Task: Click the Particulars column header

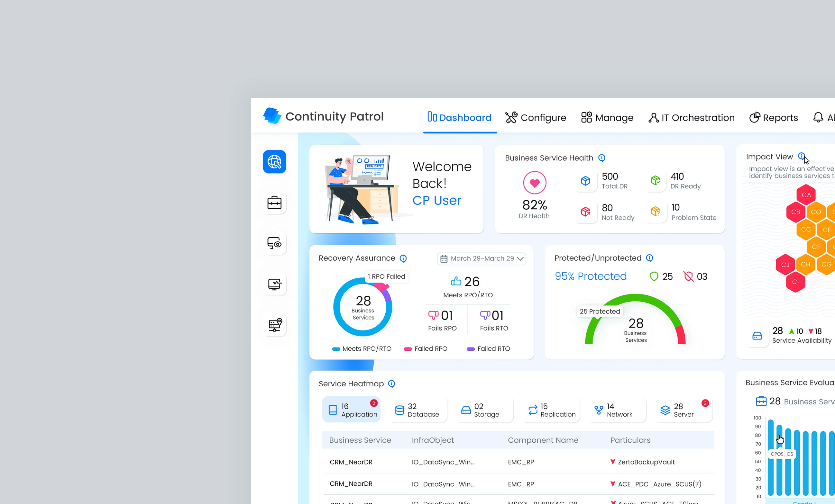Action: [630, 440]
